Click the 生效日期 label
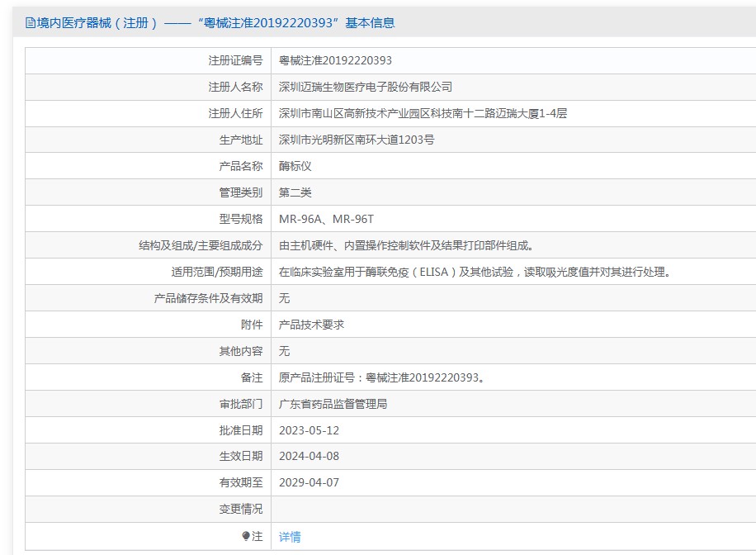This screenshot has width=756, height=555. coord(241,456)
